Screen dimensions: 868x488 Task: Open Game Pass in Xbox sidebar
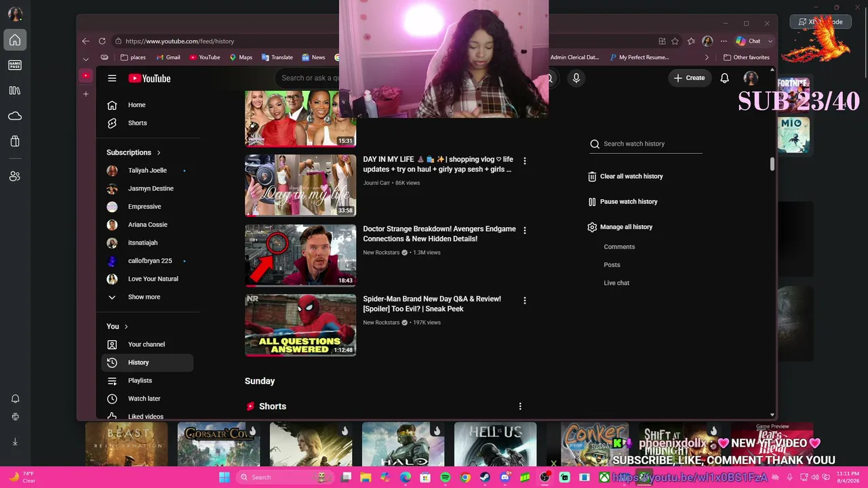[15, 65]
